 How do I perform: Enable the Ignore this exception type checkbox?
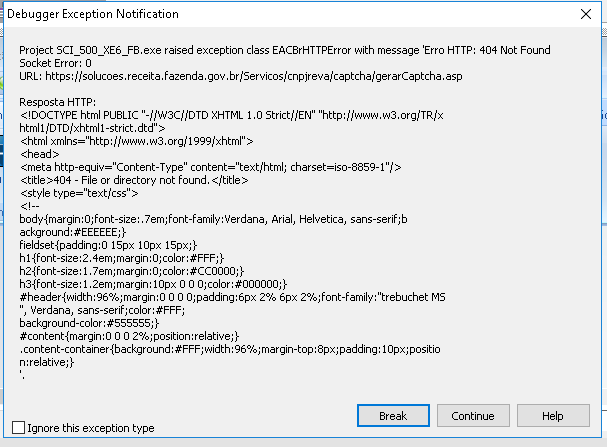point(18,428)
